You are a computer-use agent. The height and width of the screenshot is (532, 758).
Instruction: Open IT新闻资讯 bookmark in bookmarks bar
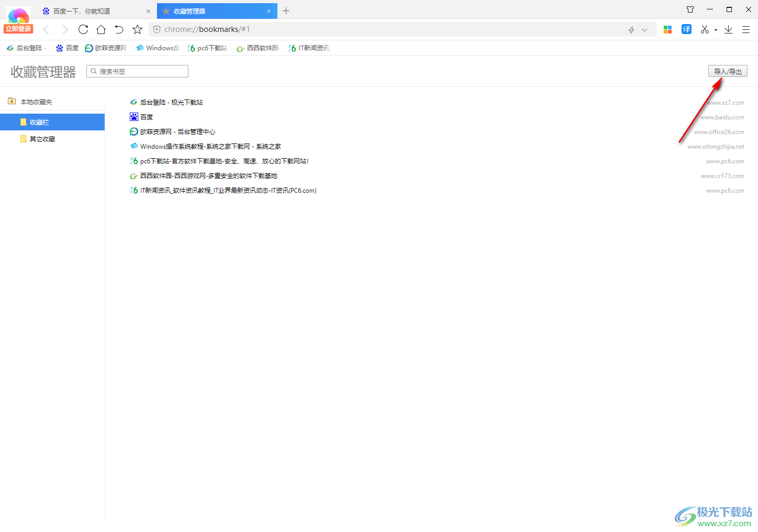pos(309,48)
